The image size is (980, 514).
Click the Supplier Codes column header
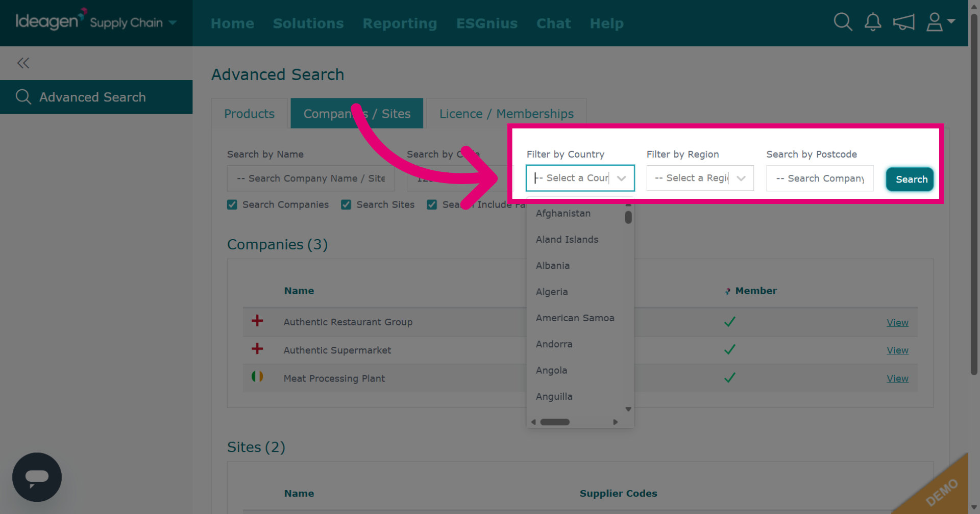point(618,493)
